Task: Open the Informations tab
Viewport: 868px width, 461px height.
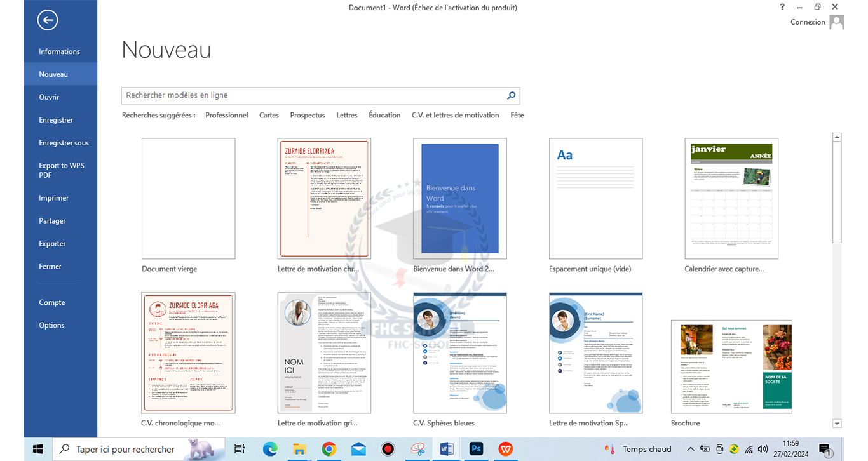Action: pos(59,51)
